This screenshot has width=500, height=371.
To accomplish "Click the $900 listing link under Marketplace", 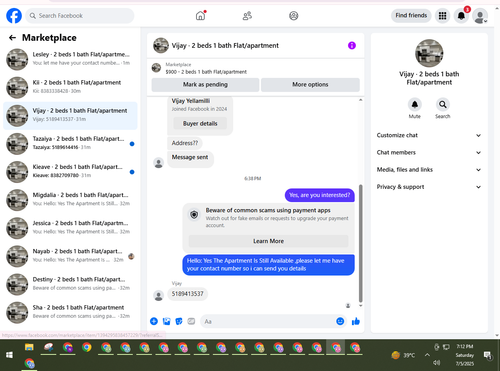I will coord(206,72).
